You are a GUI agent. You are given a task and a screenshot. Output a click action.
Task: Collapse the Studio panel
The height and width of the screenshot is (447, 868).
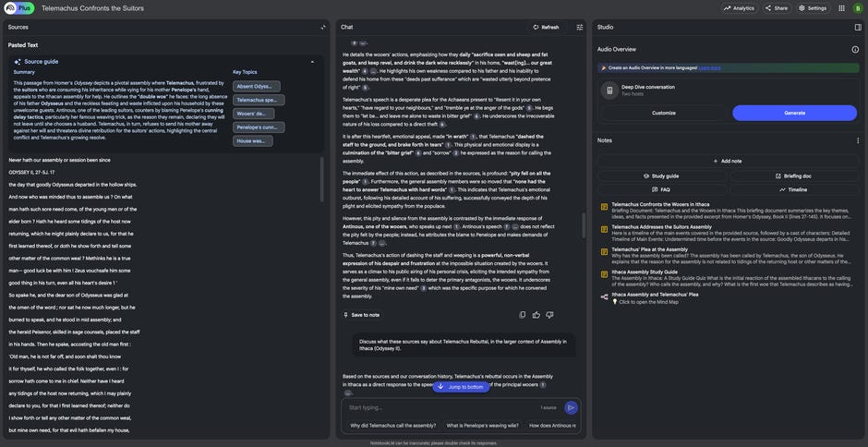857,27
